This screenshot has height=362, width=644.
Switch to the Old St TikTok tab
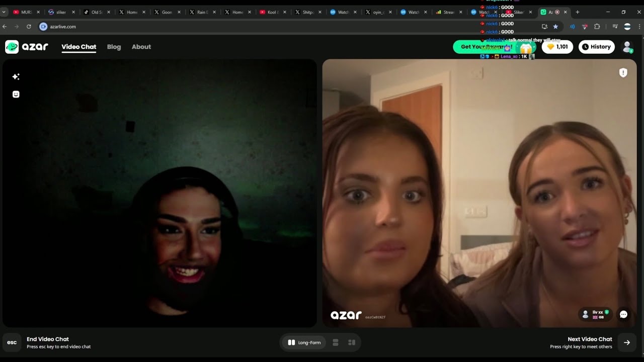pyautogui.click(x=96, y=12)
